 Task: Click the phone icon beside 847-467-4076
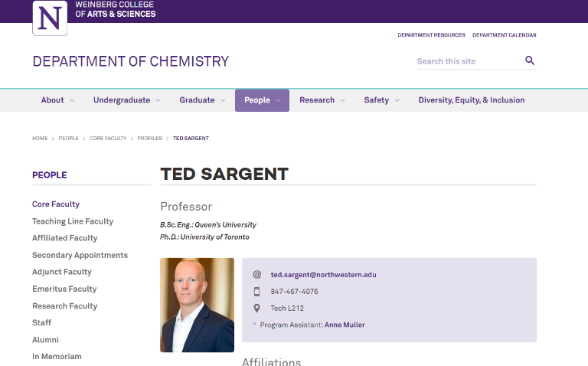click(257, 292)
